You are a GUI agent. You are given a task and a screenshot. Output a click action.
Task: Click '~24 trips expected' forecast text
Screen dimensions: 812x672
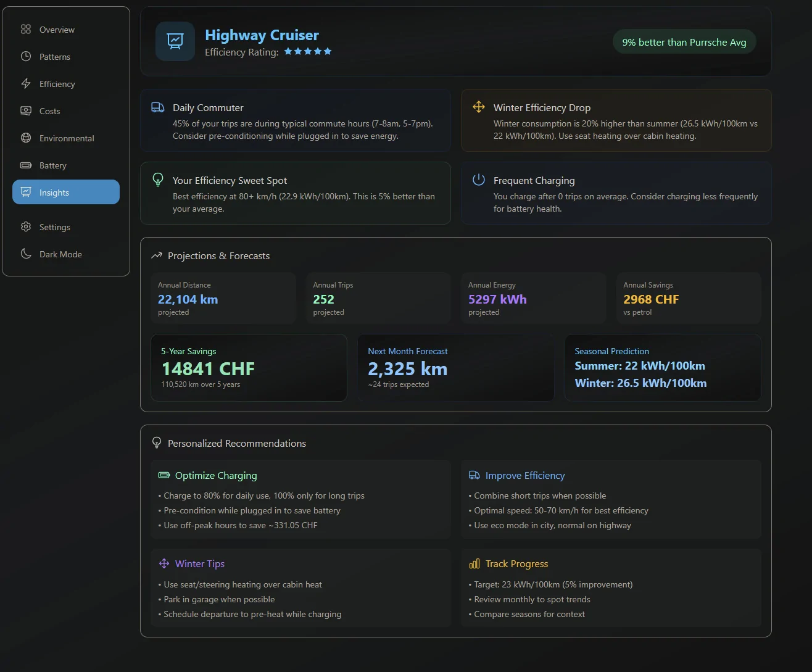[x=398, y=384]
